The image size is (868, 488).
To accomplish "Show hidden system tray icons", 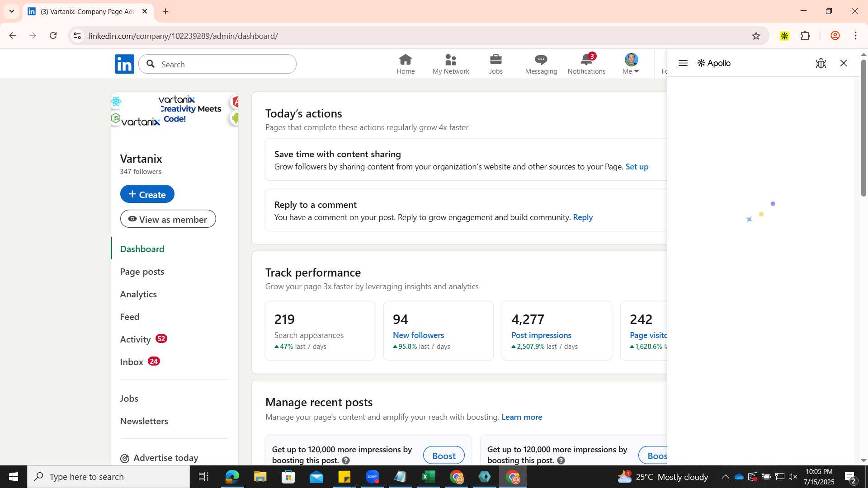I will point(725,477).
